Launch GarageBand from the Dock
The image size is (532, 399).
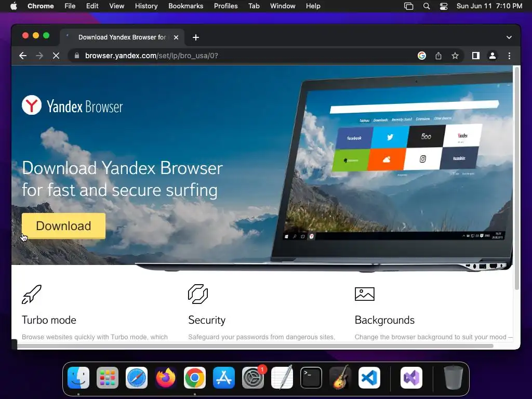(x=340, y=378)
